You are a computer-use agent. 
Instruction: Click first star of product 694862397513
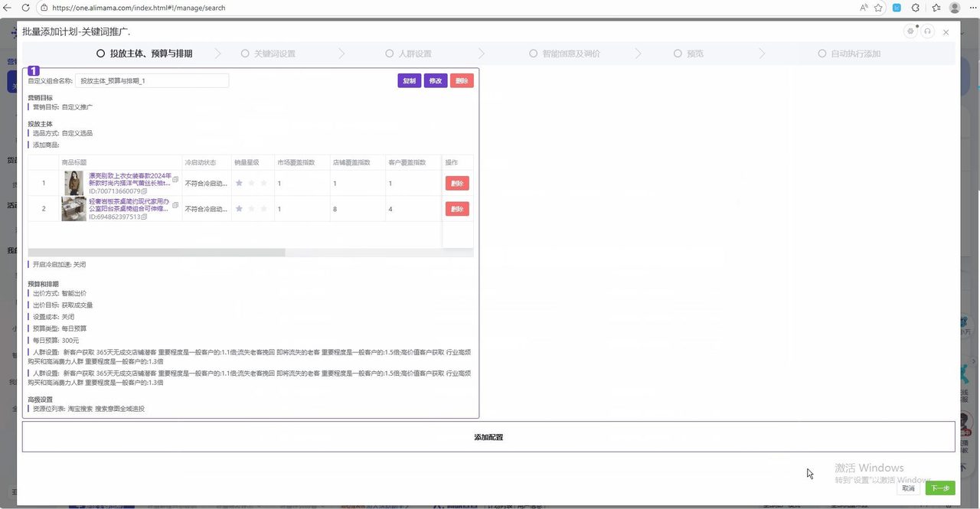pyautogui.click(x=239, y=209)
